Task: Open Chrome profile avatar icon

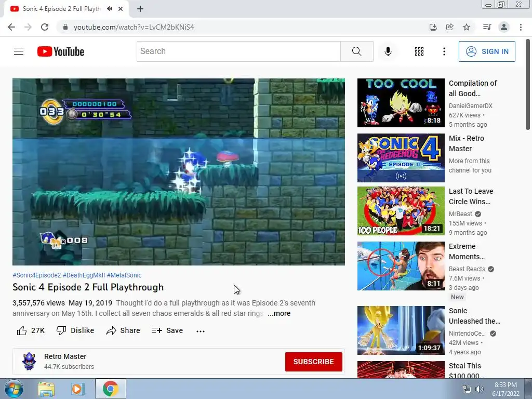Action: pos(504,27)
